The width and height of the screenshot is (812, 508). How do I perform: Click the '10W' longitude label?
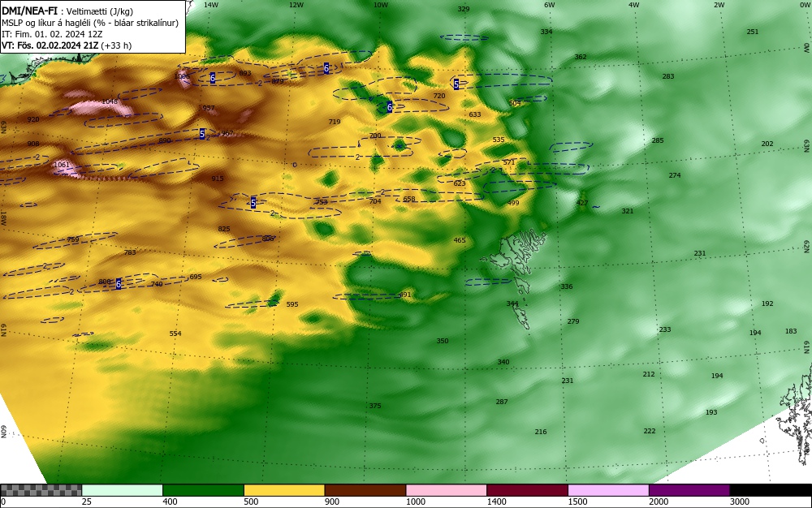click(x=381, y=5)
